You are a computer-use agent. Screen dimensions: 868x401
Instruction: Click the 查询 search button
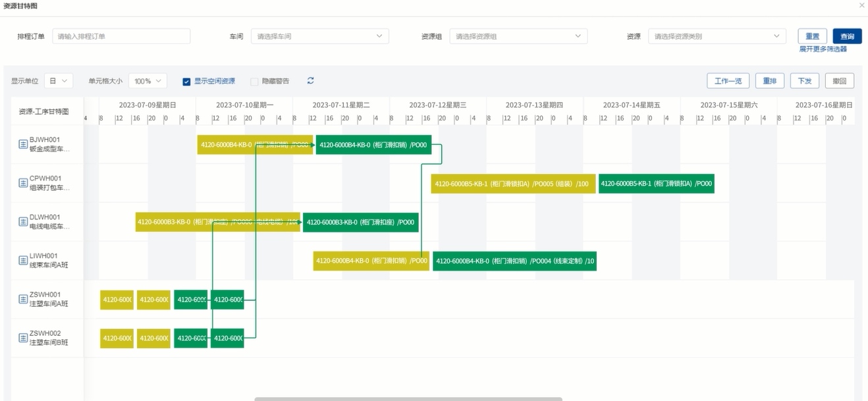tap(847, 36)
